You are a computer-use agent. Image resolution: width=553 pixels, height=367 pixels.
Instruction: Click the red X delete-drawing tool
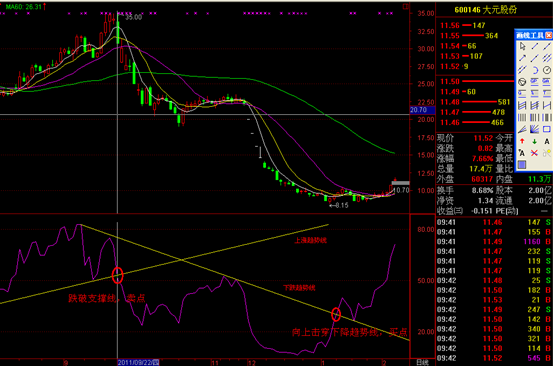coord(535,153)
